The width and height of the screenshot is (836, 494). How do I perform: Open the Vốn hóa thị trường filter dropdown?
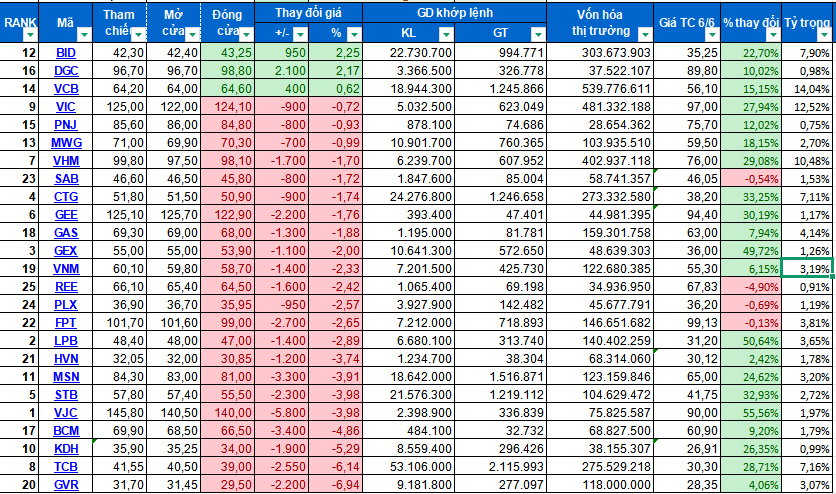pyautogui.click(x=645, y=35)
